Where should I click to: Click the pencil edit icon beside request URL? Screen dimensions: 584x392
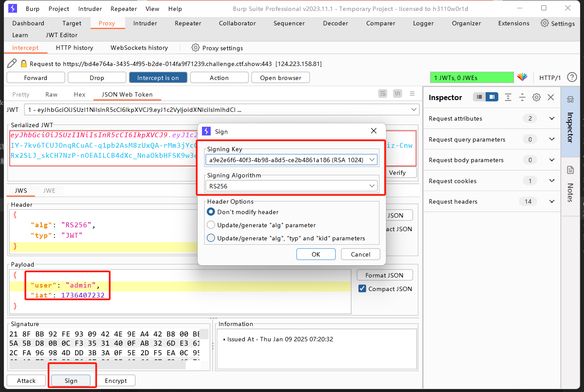(x=12, y=64)
